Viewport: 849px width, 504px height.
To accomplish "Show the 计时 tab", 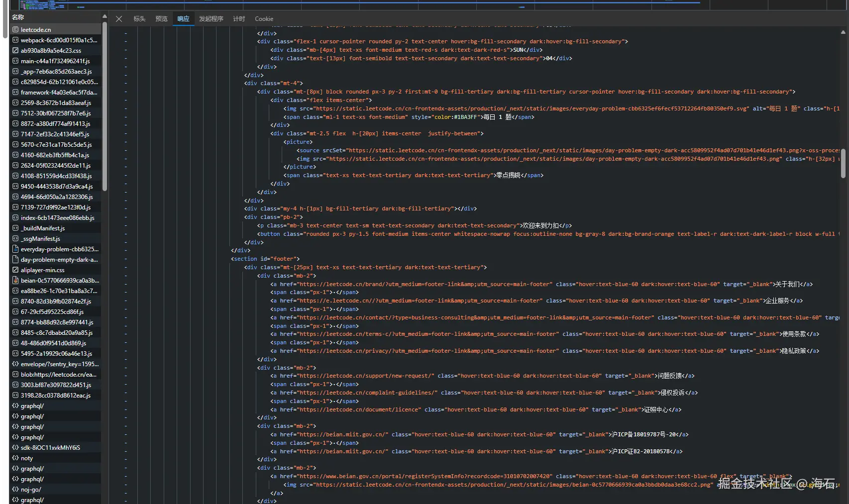I will point(239,19).
